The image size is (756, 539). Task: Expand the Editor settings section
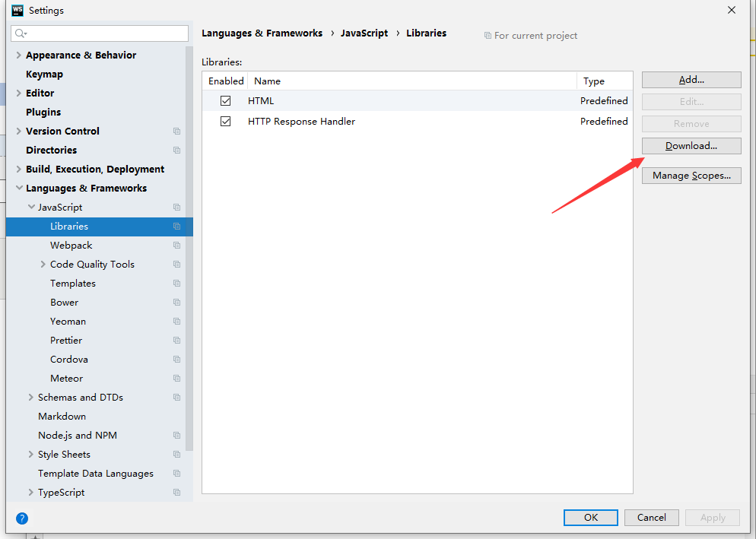coord(19,93)
